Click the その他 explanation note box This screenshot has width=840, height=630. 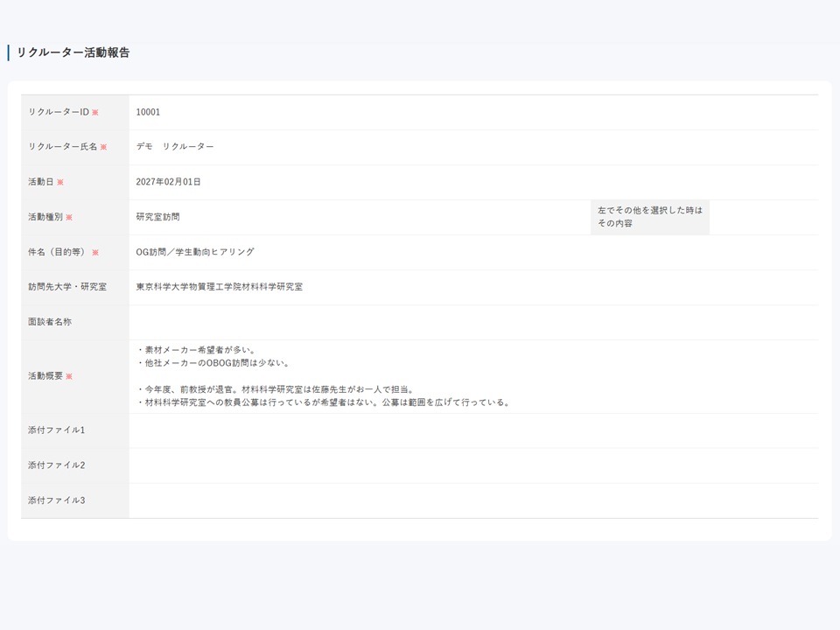click(x=651, y=217)
